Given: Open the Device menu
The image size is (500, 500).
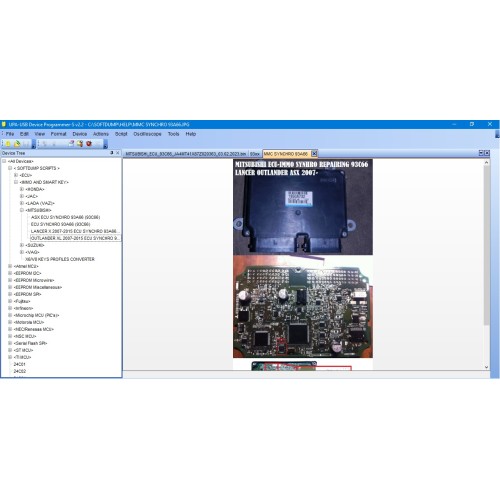Looking at the screenshot, I should click(x=80, y=134).
